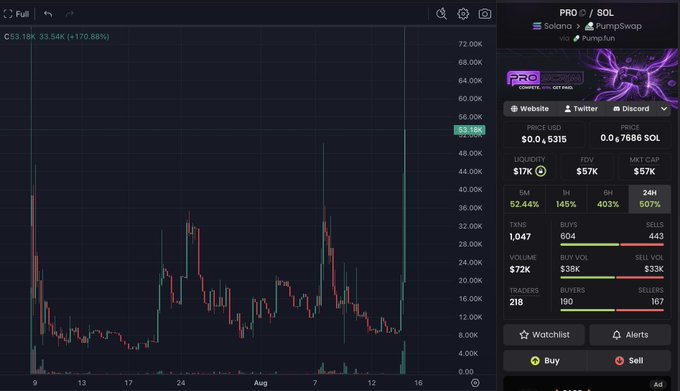This screenshot has height=391, width=680.
Task: Click the buys versus sells ratio bar
Action: pos(611,245)
